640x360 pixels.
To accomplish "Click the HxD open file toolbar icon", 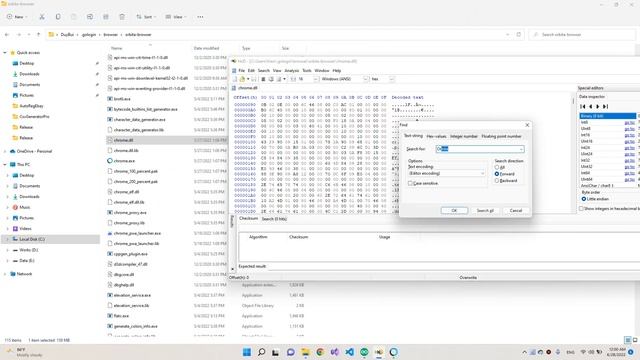I will (242, 79).
